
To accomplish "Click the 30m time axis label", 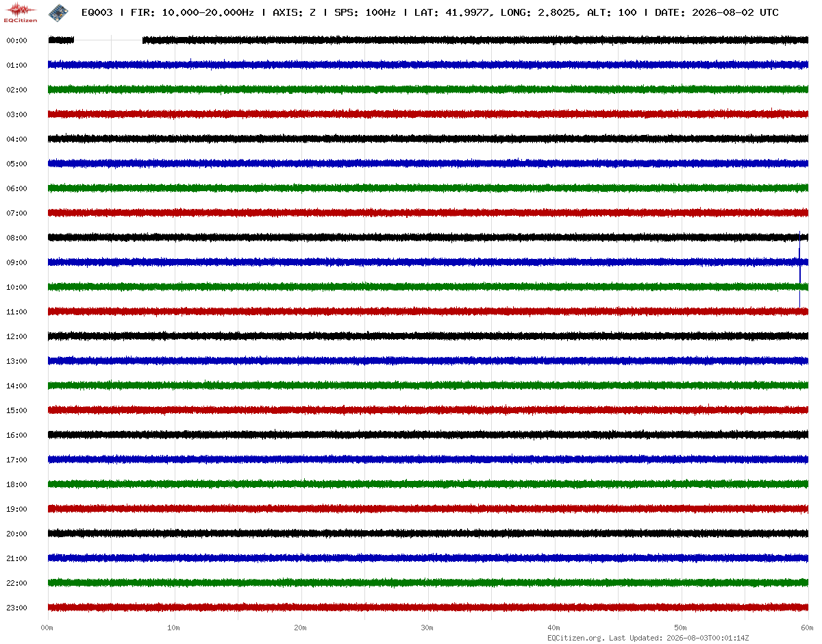I will coord(427,628).
